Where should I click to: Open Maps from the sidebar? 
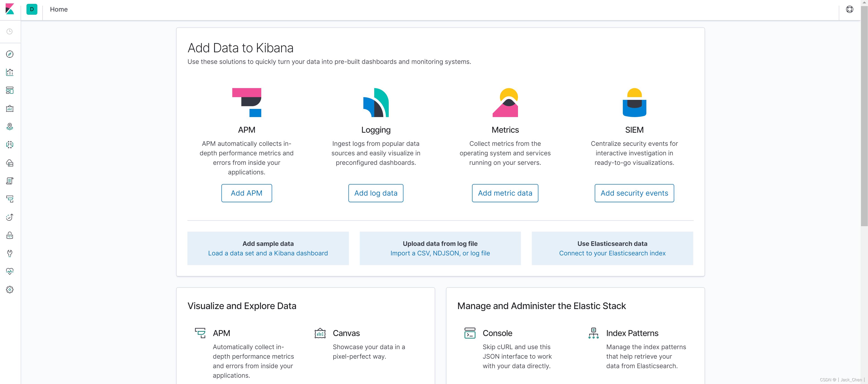coord(10,127)
